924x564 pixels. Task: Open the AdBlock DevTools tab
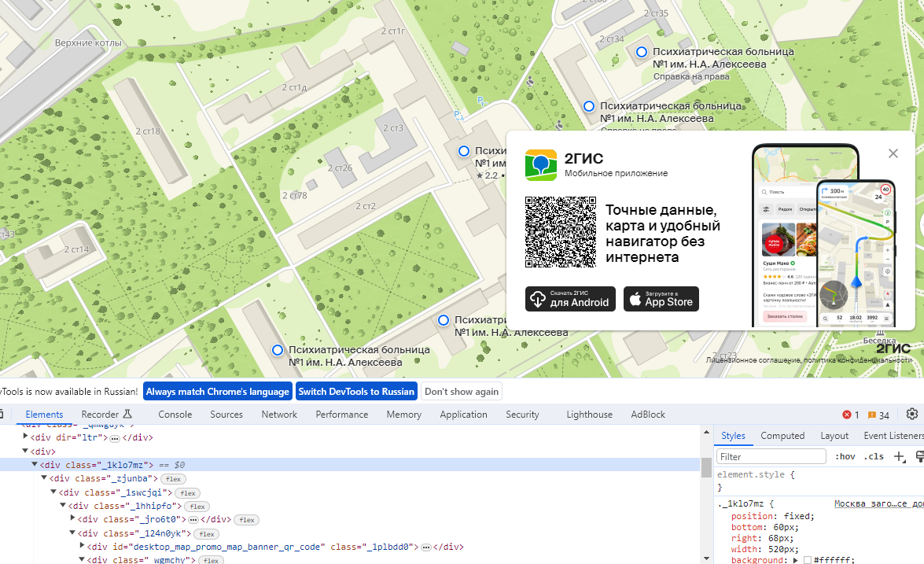point(648,415)
